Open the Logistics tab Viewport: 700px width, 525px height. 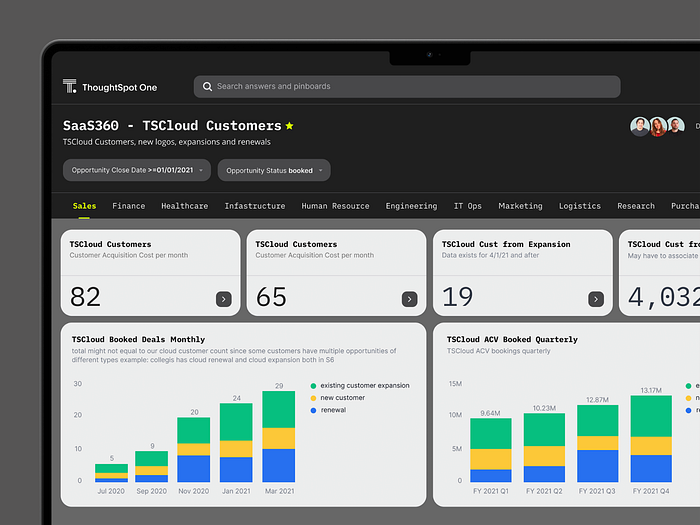579,206
